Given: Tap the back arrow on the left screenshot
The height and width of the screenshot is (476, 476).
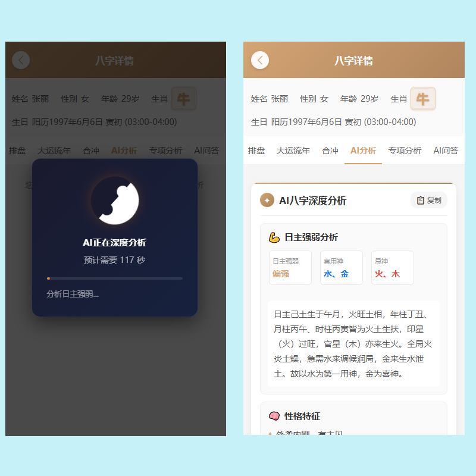Looking at the screenshot, I should tap(21, 61).
